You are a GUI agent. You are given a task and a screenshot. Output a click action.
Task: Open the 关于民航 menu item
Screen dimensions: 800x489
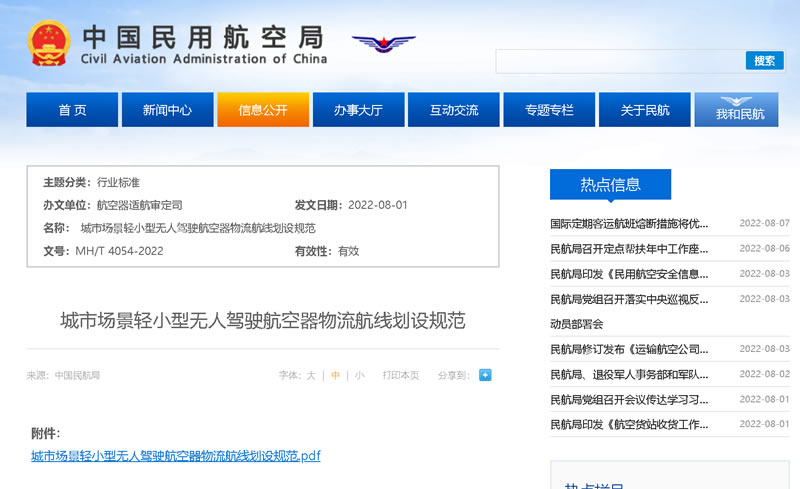(644, 110)
